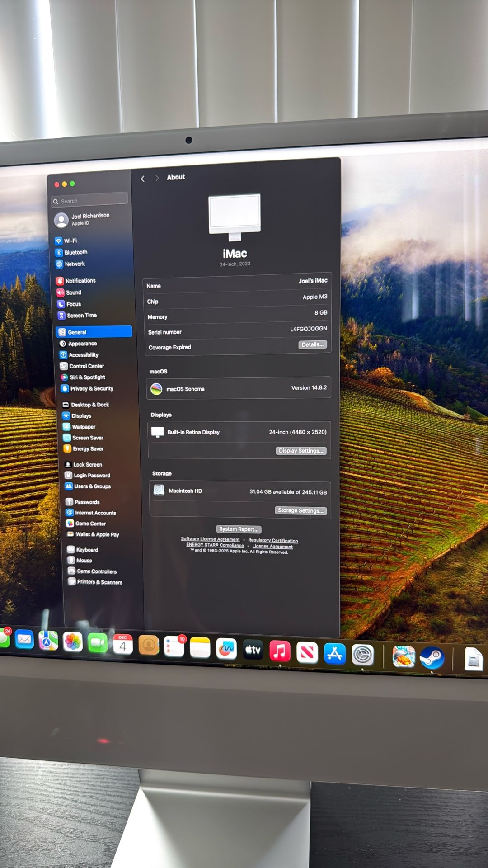Click the System Report… button

click(x=239, y=529)
